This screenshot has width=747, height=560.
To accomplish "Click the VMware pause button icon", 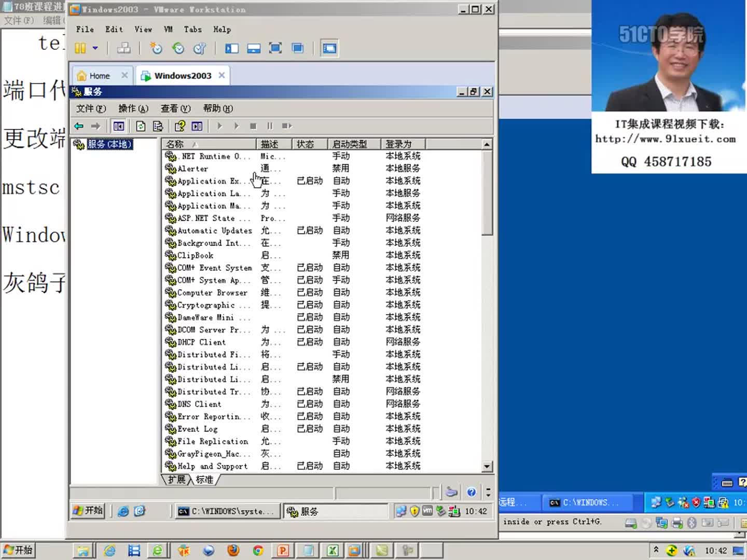I will pos(80,48).
